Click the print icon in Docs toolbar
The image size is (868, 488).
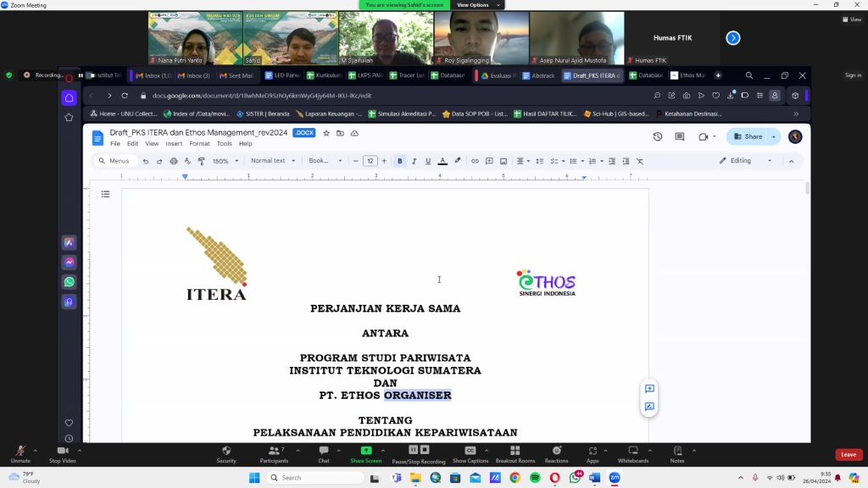(174, 161)
